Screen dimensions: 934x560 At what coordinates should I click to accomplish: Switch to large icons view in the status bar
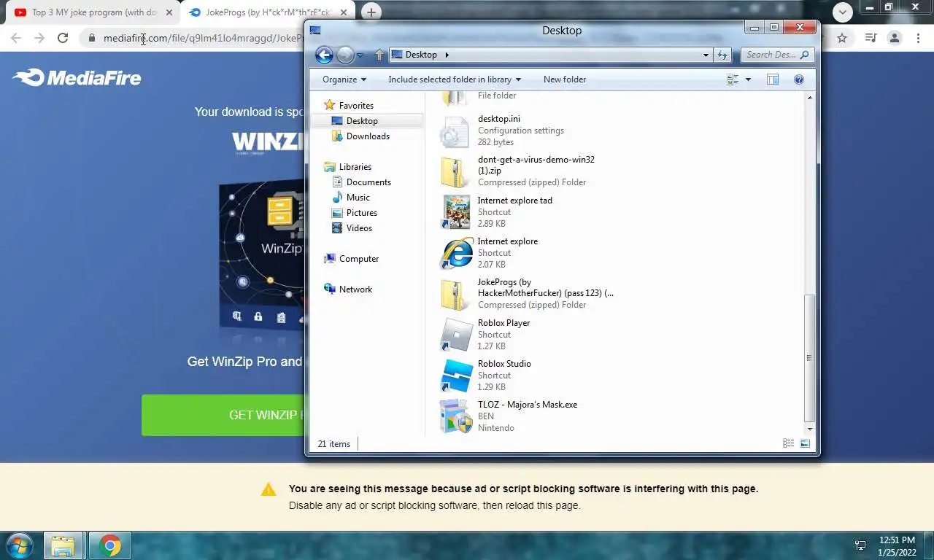tap(805, 443)
